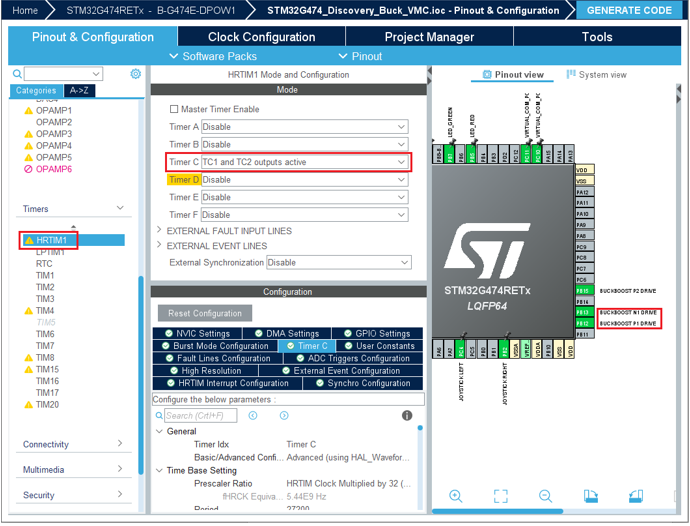Open the Timer F mode dropdown
690x526 pixels.
point(305,215)
